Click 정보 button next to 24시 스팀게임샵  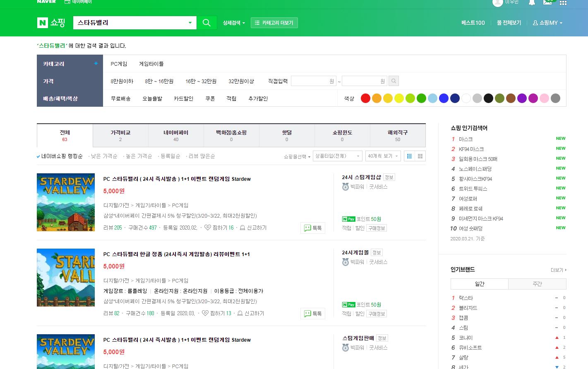pyautogui.click(x=389, y=177)
